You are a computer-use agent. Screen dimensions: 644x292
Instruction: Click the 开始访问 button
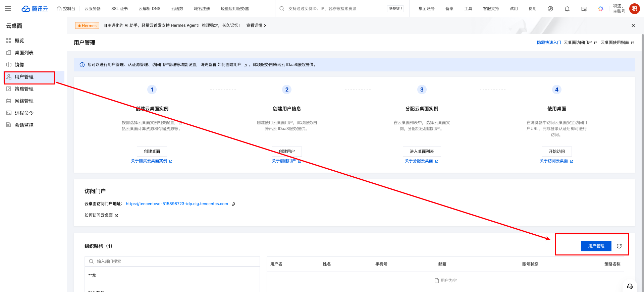557,152
